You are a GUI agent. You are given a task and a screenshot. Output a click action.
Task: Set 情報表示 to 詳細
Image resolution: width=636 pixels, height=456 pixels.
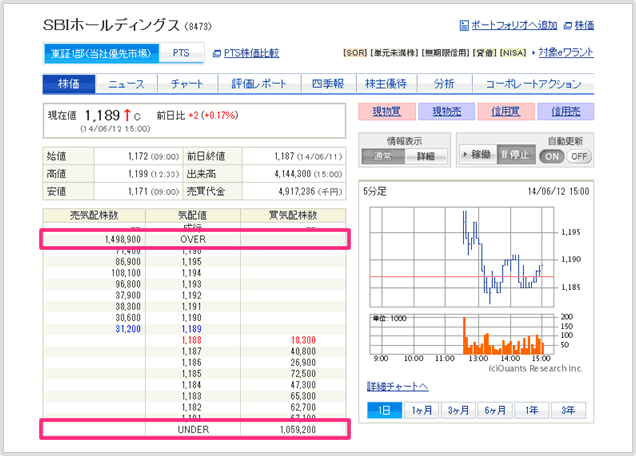pyautogui.click(x=426, y=156)
